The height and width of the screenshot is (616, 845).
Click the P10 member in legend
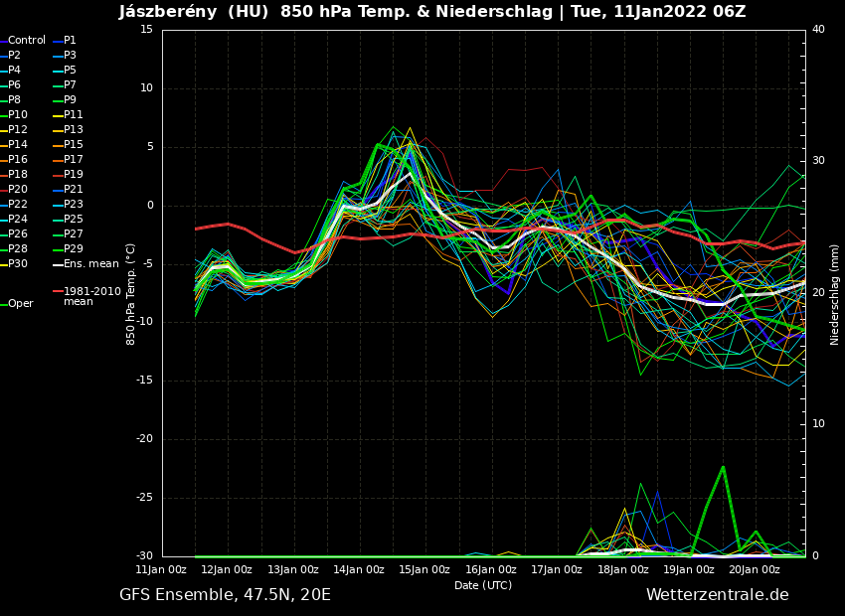point(20,115)
